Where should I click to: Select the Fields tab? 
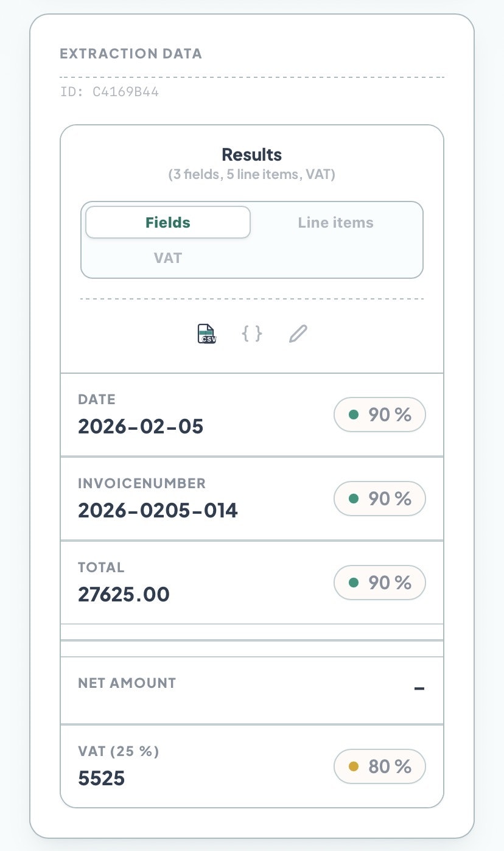coord(168,222)
